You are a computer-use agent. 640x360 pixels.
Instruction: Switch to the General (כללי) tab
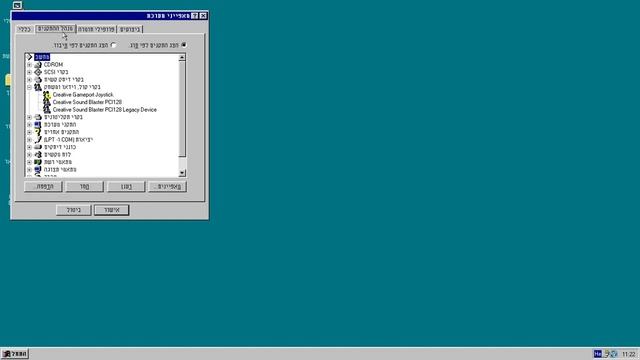coord(25,29)
